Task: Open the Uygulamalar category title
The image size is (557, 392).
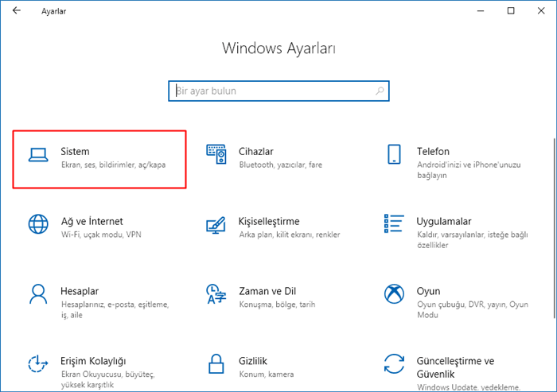Action: coord(444,222)
